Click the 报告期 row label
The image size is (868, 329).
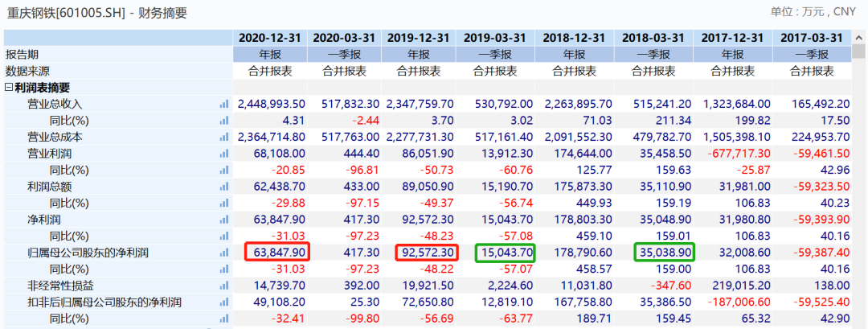(x=23, y=55)
